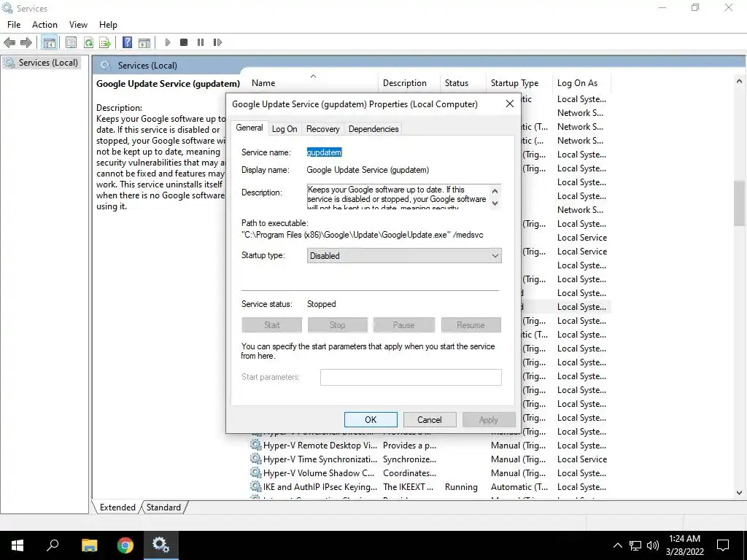Click the services list scrollbar down arrow
Image resolution: width=747 pixels, height=560 pixels.
739,493
